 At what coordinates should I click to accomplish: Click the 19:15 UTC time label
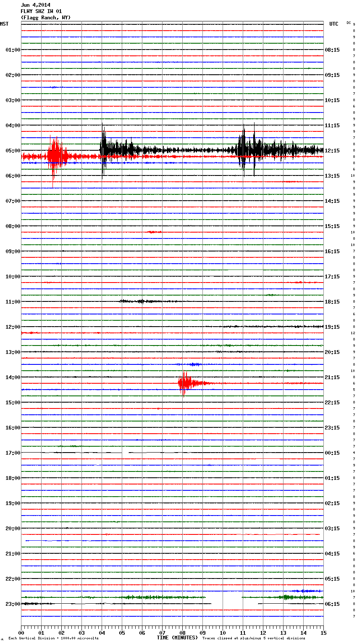point(332,327)
